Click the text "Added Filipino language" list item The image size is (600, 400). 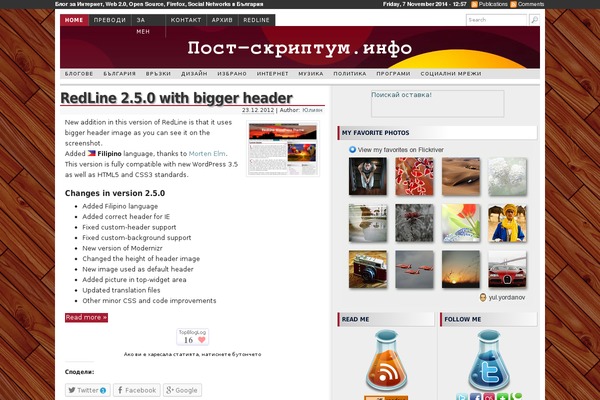120,206
